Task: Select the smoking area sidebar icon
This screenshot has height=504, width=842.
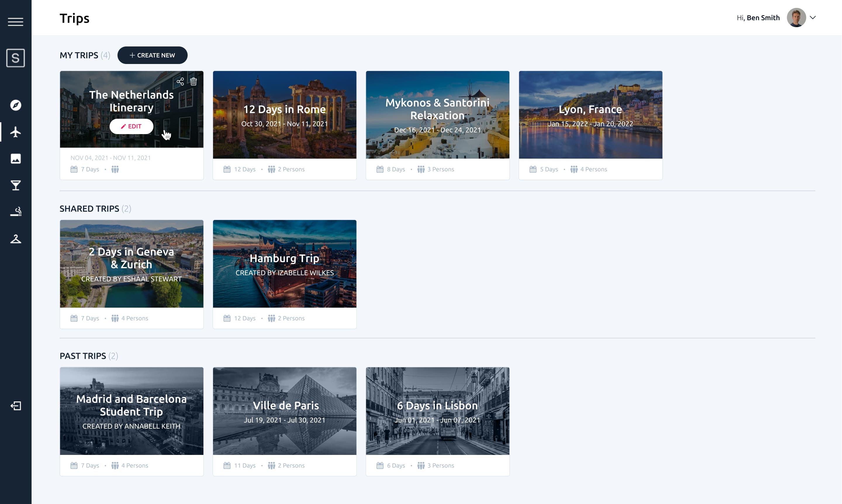Action: pos(15,212)
